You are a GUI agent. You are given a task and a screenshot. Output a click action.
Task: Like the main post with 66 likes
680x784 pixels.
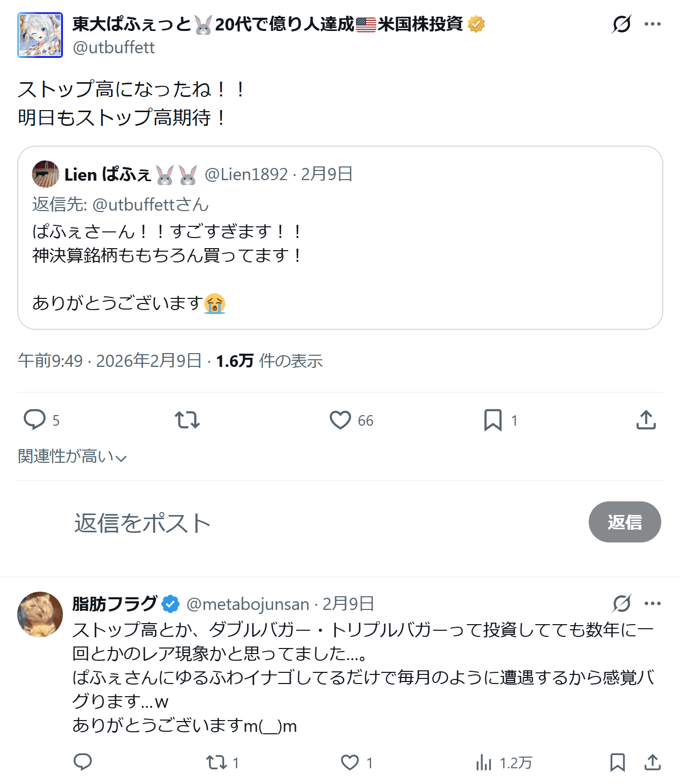coord(340,420)
